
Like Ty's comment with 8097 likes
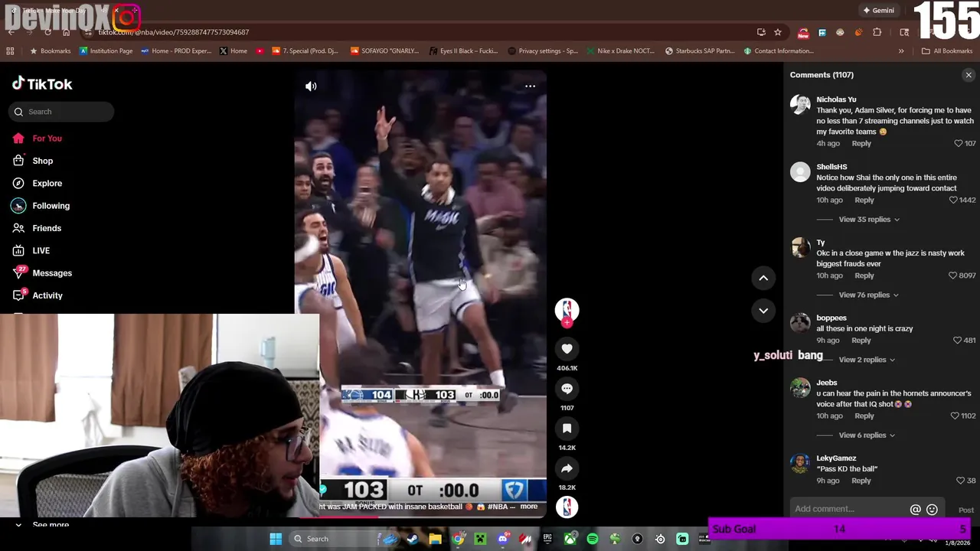tap(953, 275)
